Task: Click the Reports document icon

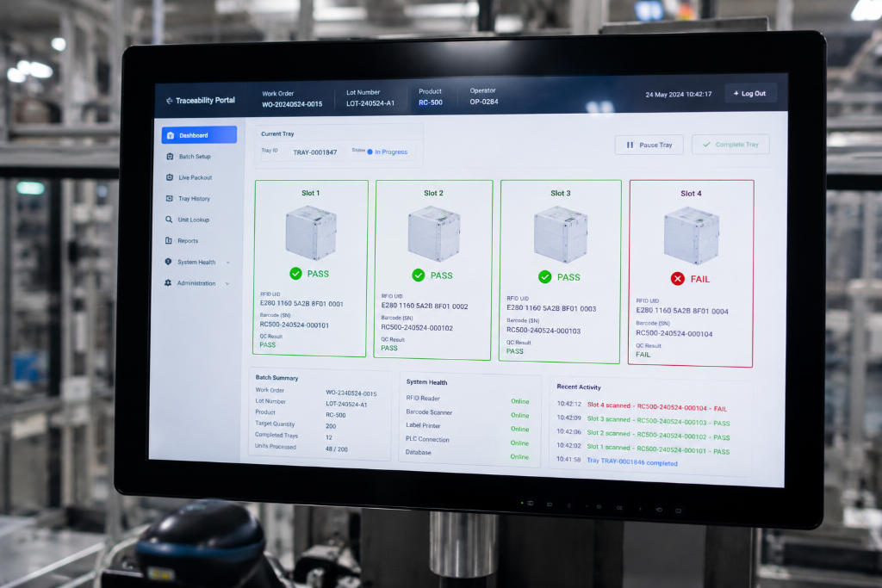Action: tap(168, 240)
